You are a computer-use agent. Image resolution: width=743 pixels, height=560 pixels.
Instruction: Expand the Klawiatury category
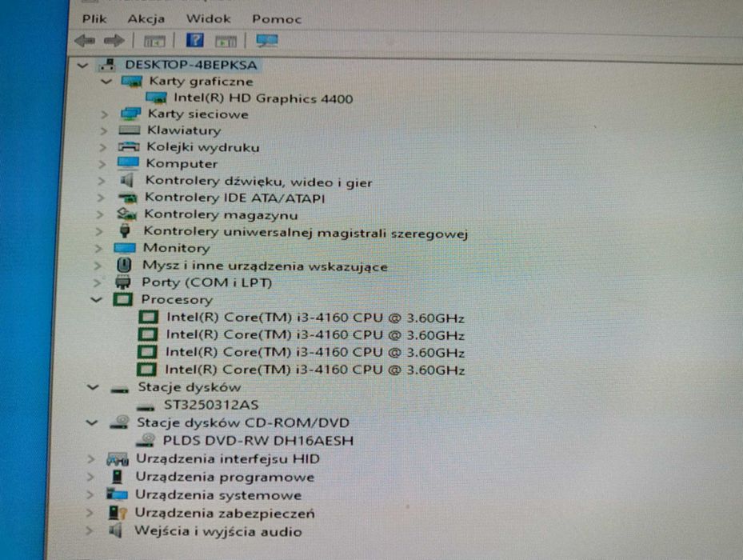point(104,130)
